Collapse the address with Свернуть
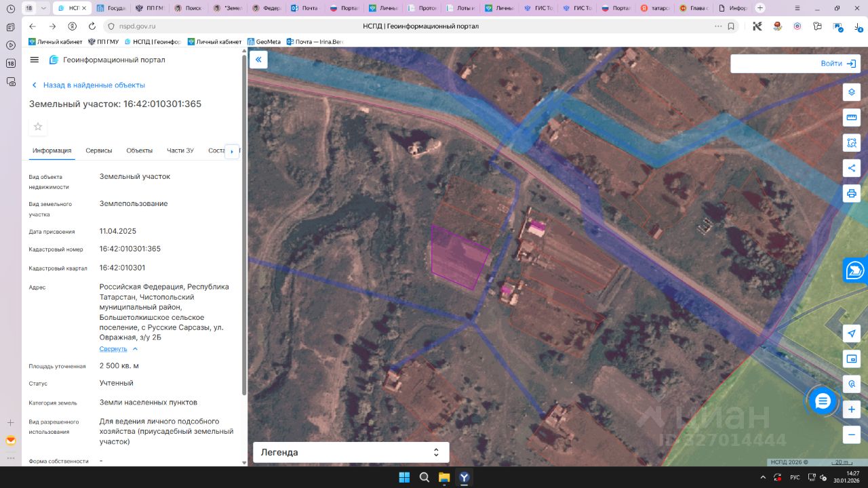The height and width of the screenshot is (488, 868). point(119,349)
